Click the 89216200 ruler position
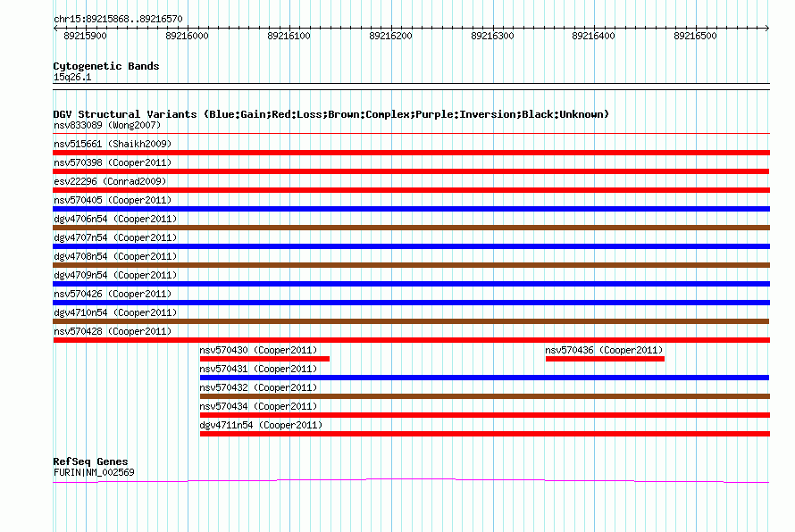Viewport: 795px width, 532px height. pos(391,36)
